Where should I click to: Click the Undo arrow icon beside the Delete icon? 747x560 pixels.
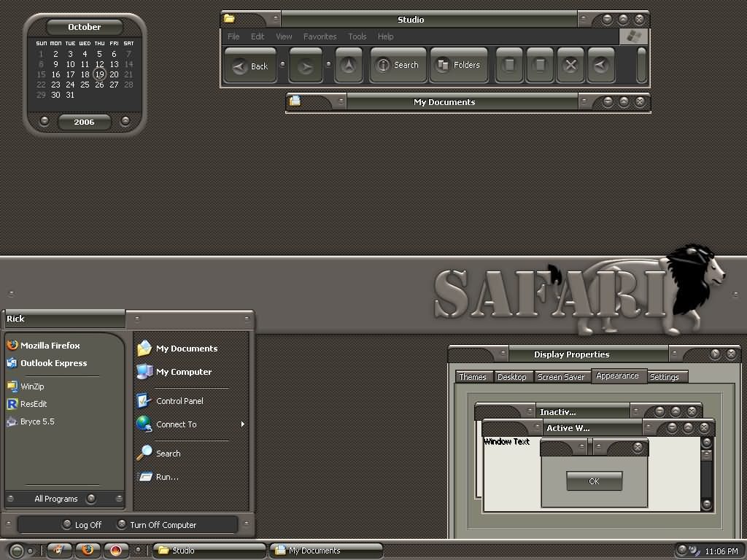601,65
